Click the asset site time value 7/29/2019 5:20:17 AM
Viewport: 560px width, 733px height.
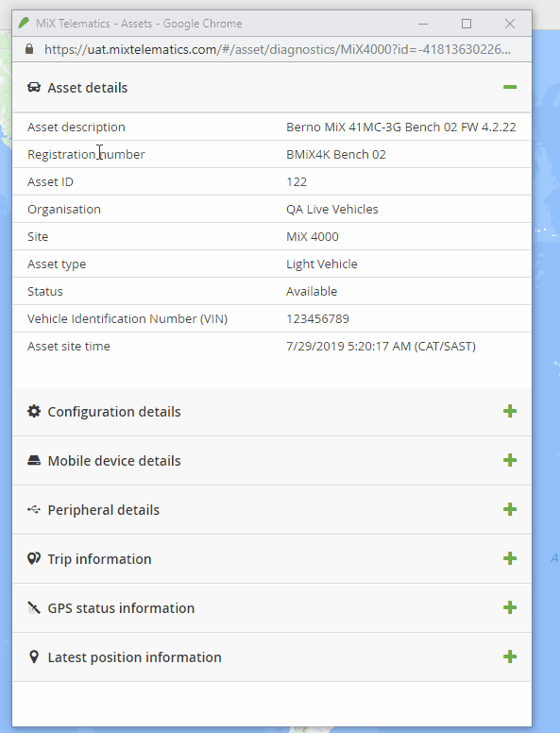(381, 347)
